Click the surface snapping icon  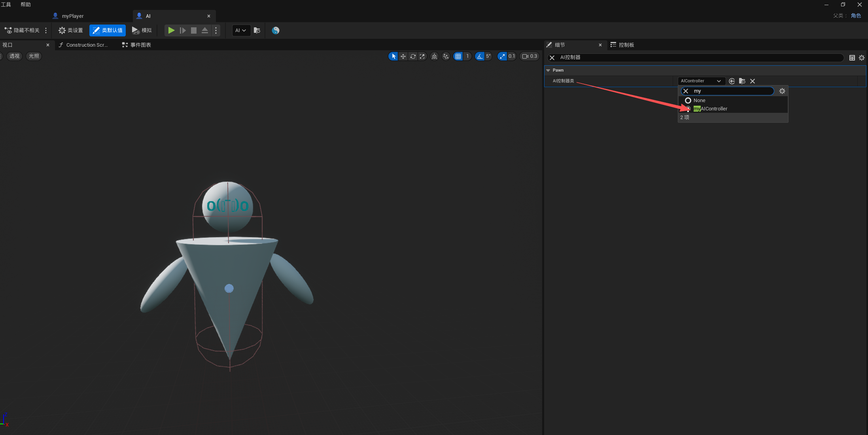(x=446, y=56)
